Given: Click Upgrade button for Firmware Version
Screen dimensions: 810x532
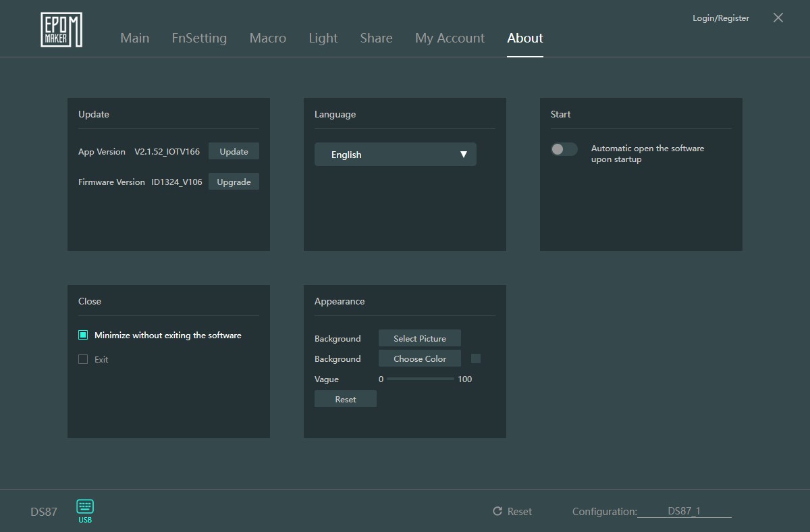Looking at the screenshot, I should pos(234,182).
